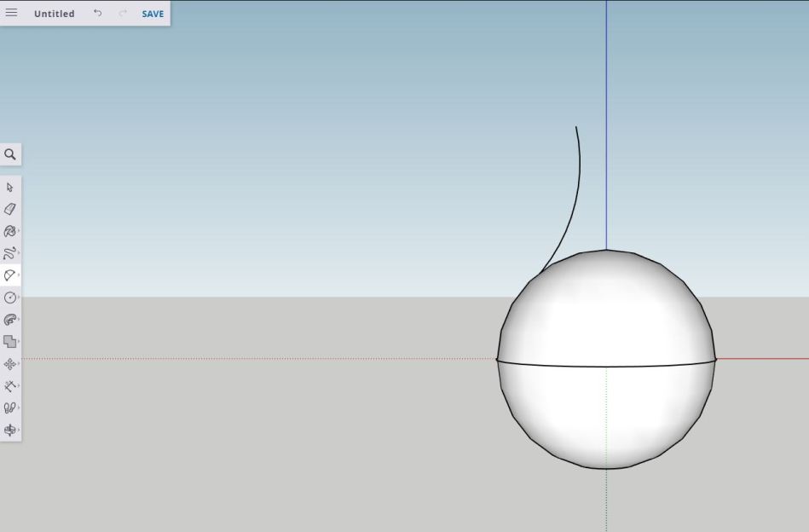Activate the Move tool
809x532 pixels.
coord(10,364)
